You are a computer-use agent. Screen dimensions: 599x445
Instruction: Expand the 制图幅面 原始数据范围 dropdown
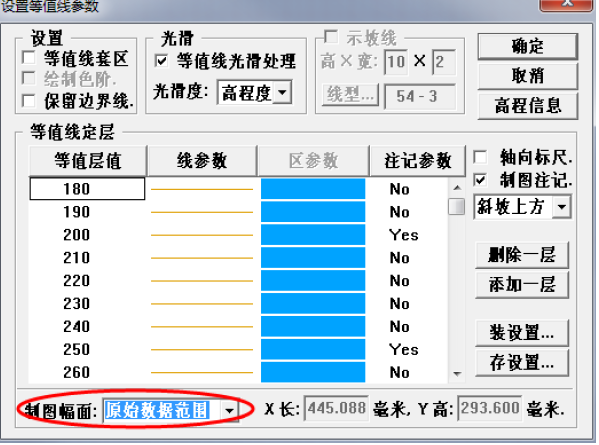tap(229, 411)
